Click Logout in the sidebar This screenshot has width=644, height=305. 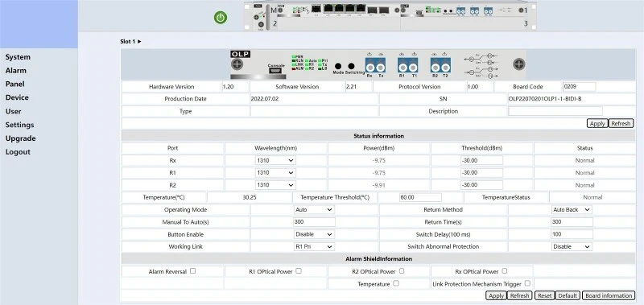(18, 152)
